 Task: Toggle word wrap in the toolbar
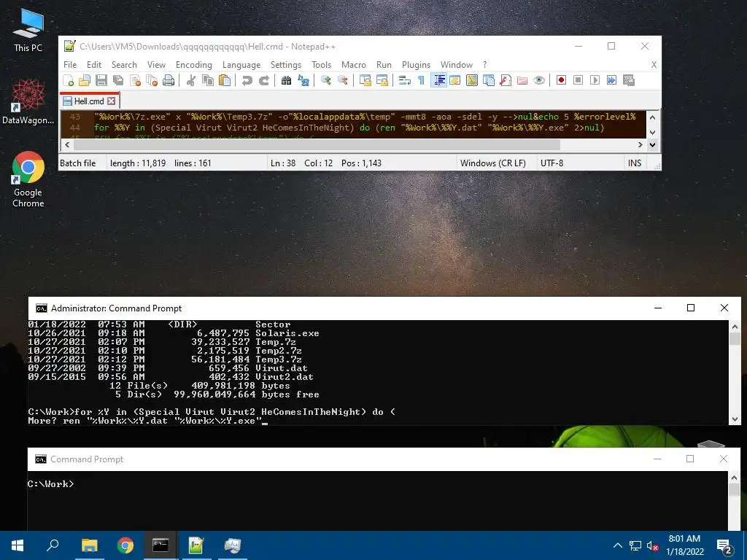(x=404, y=80)
